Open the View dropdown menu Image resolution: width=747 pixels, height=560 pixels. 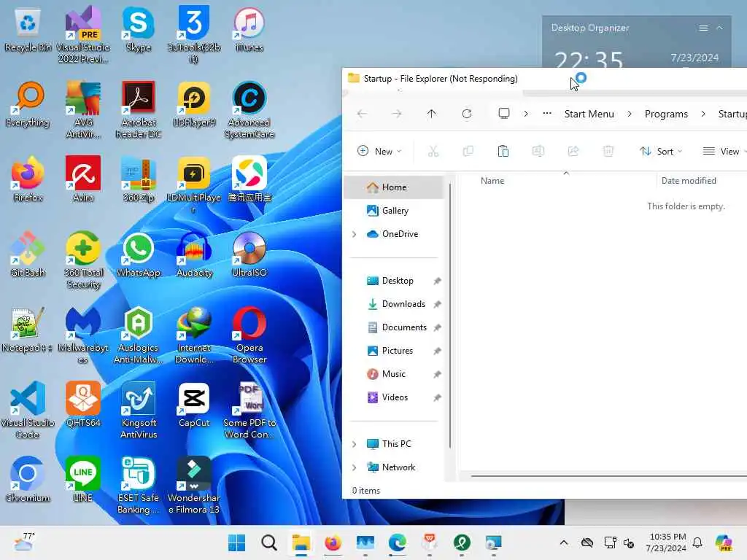[x=724, y=152]
